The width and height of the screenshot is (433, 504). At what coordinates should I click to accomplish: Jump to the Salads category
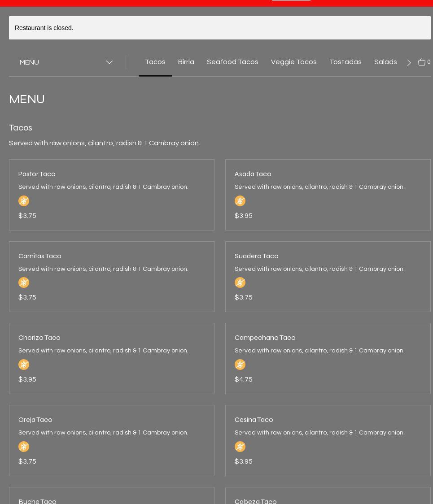385,62
